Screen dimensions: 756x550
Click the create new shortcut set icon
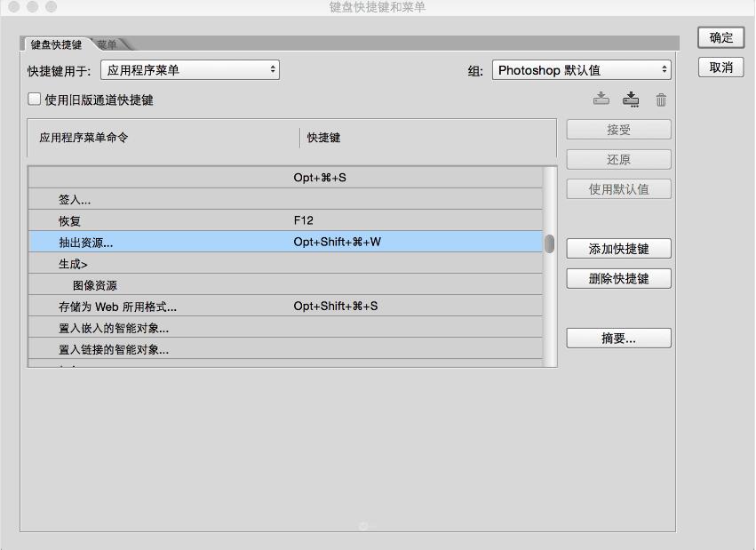point(601,99)
